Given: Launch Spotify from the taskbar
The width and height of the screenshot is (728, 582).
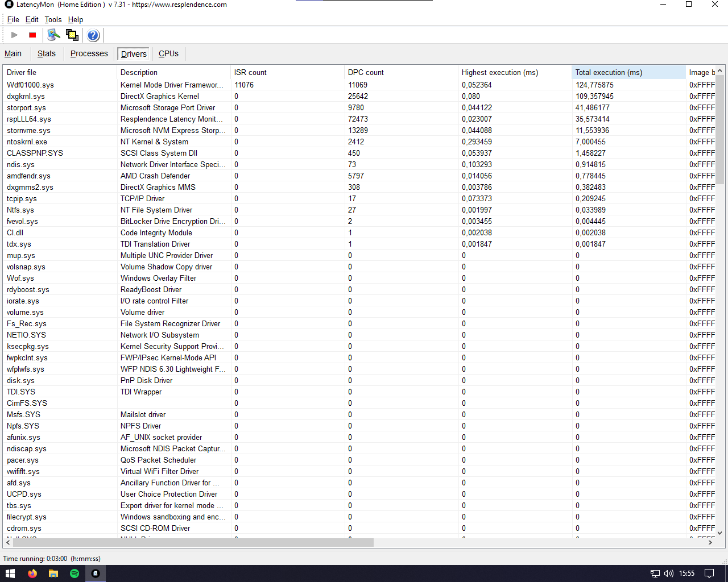Looking at the screenshot, I should tap(75, 573).
